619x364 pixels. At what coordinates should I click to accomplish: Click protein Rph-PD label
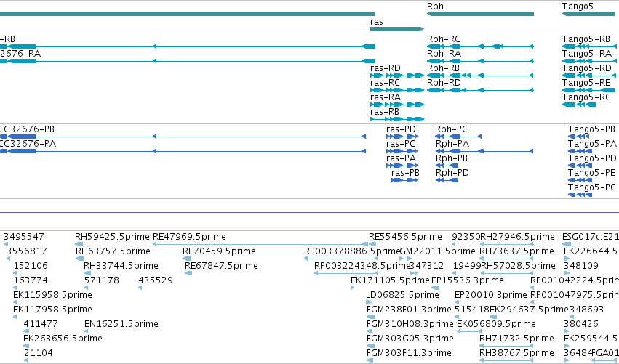(452, 173)
